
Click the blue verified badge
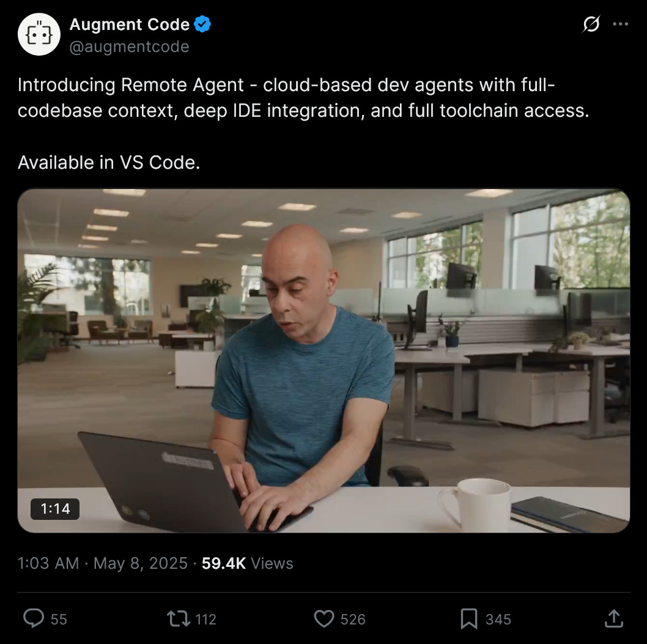[202, 24]
